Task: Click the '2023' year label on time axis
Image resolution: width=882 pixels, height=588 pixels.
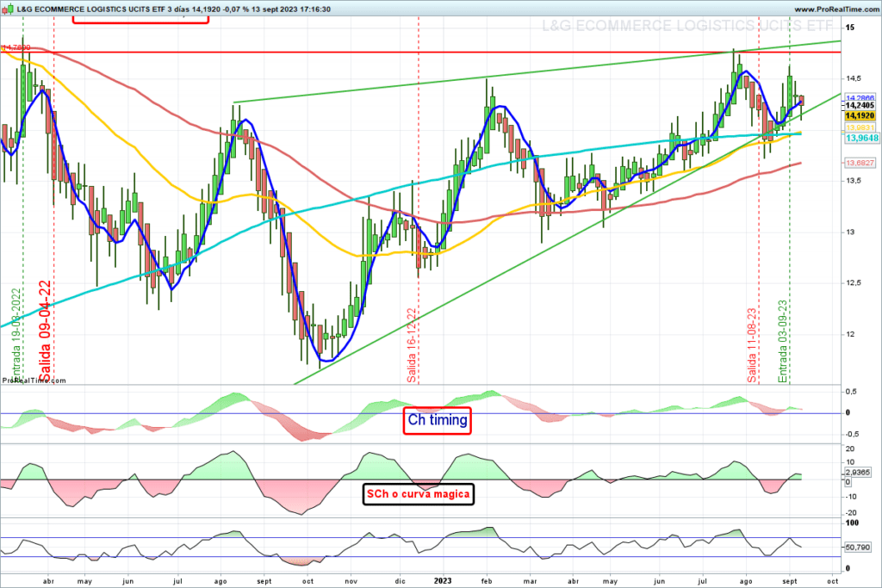Action: (x=443, y=581)
